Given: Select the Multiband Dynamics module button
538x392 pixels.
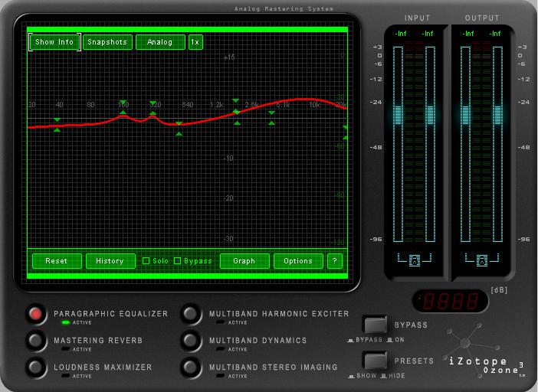Looking at the screenshot, I should [x=190, y=340].
